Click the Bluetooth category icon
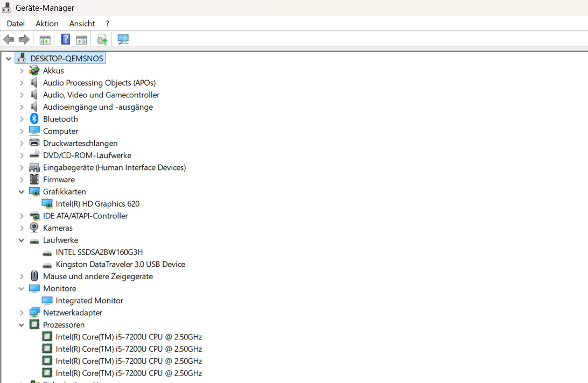 pyautogui.click(x=34, y=119)
